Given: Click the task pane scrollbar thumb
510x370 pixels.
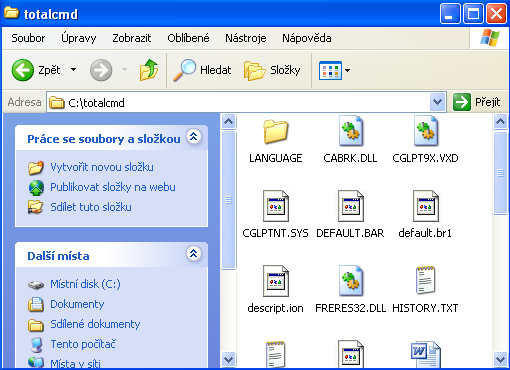Looking at the screenshot, I should (228, 200).
